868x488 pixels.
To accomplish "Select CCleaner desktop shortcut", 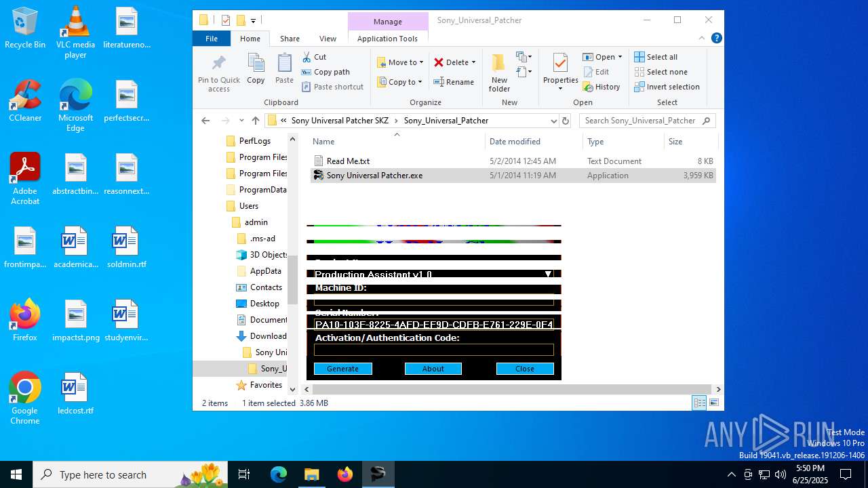I will [25, 102].
